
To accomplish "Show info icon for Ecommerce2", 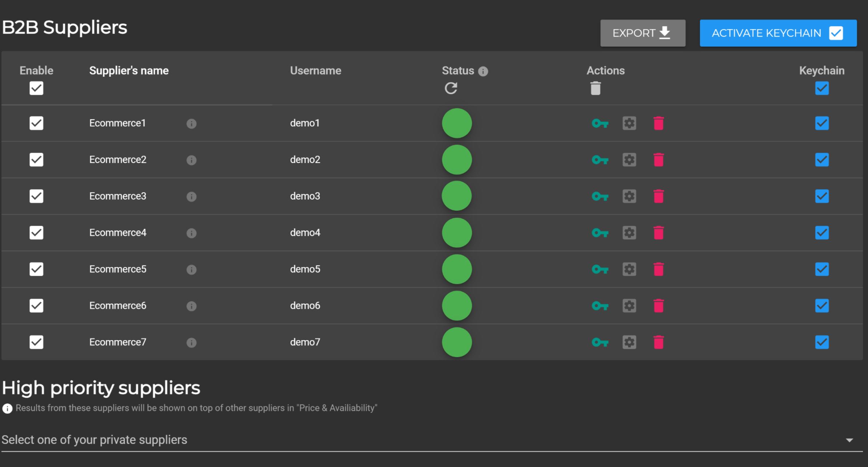I will point(191,160).
